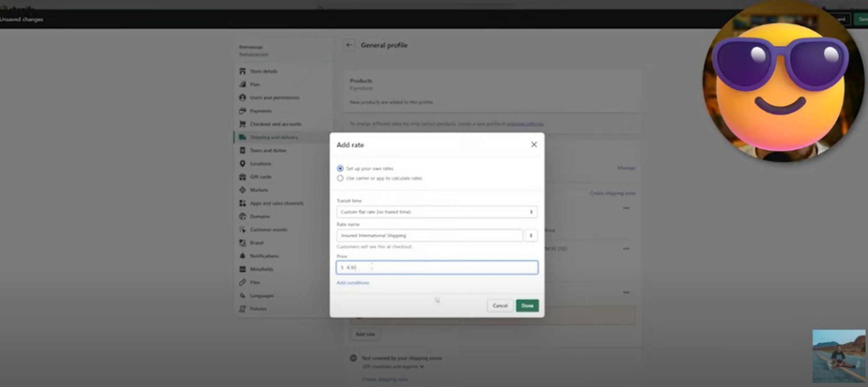Select 'Set up your own rates' option
868x387 pixels.
coord(340,168)
